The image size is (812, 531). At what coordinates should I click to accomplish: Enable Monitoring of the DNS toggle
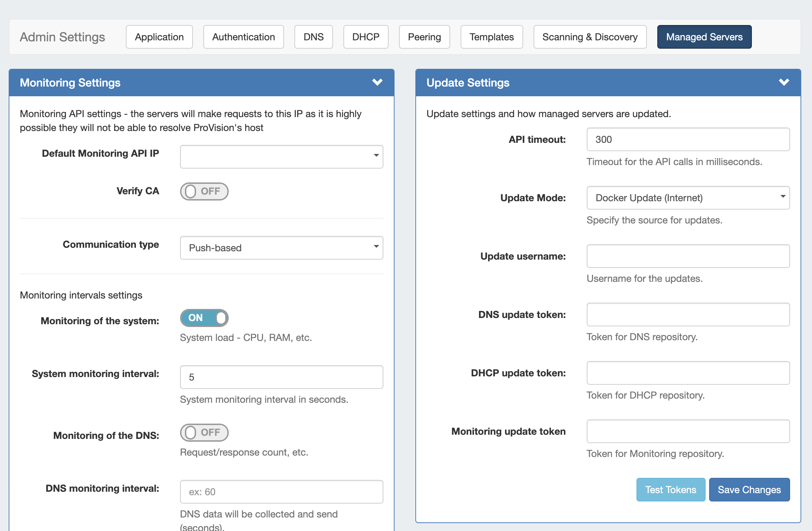(204, 432)
